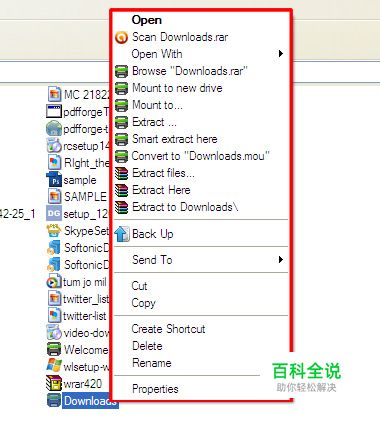Image resolution: width=380 pixels, height=423 pixels.
Task: Select Convert to "Downloads.mou"
Action: (201, 156)
